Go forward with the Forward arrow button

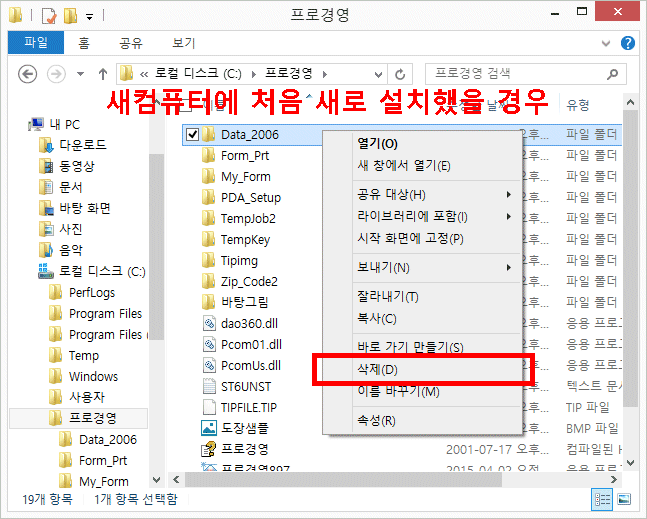click(x=56, y=74)
